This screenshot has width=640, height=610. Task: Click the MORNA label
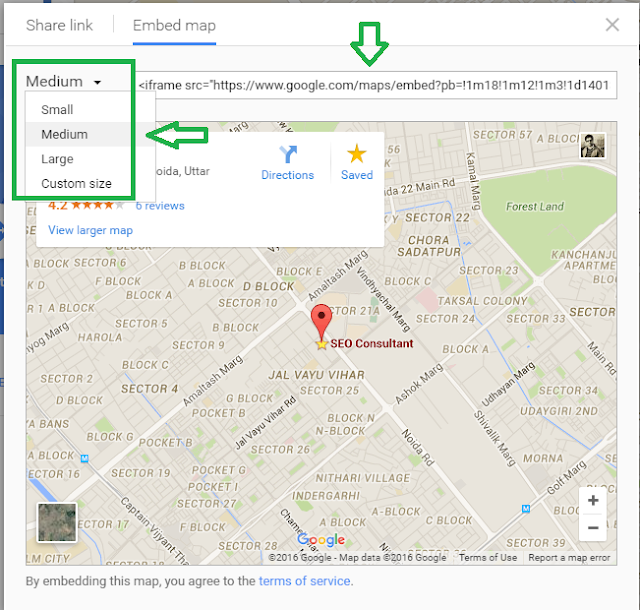[x=543, y=458]
